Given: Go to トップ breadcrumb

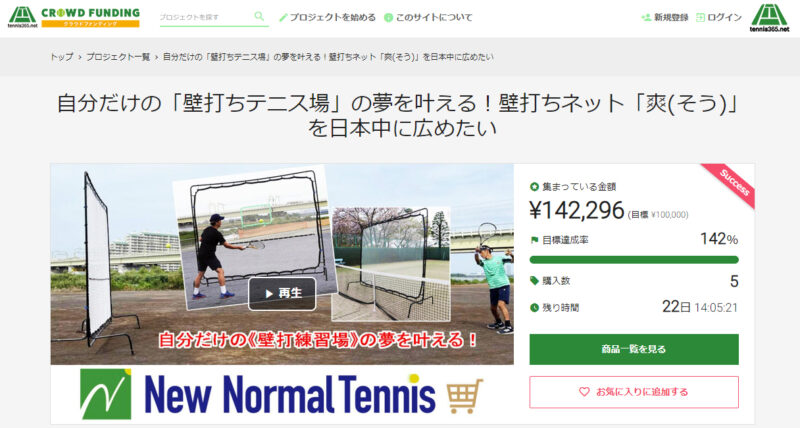Looking at the screenshot, I should [x=61, y=57].
